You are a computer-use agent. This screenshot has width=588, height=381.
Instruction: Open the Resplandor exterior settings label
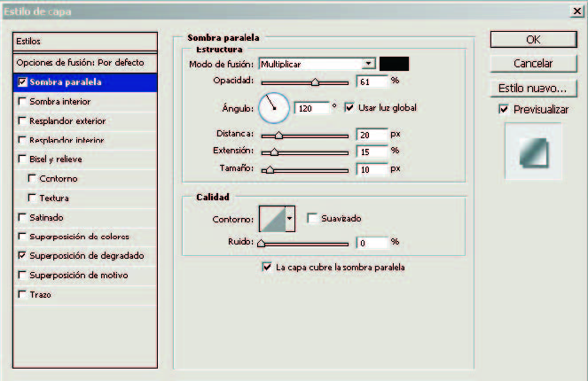pyautogui.click(x=67, y=121)
